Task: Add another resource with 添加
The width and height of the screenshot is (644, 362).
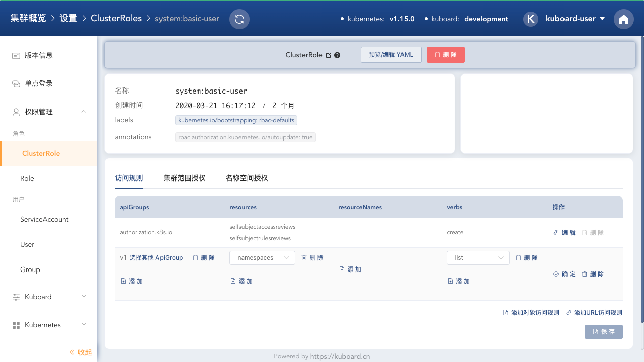Action: [x=242, y=281]
